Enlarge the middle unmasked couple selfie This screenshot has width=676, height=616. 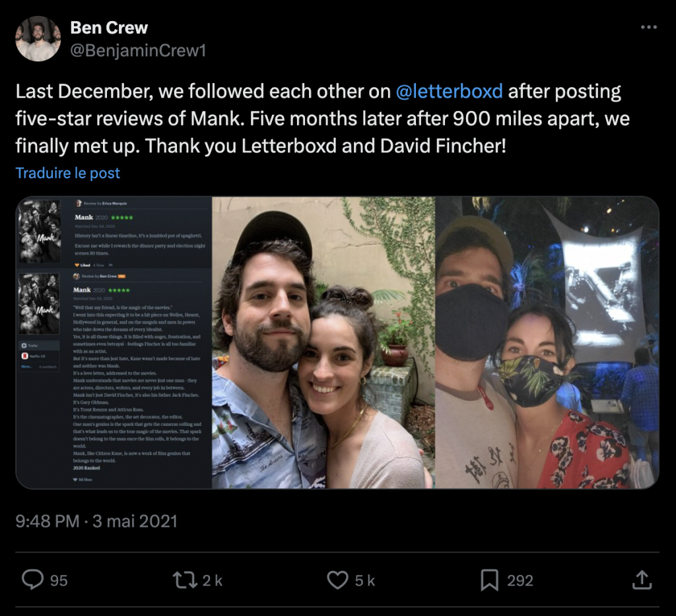click(323, 343)
